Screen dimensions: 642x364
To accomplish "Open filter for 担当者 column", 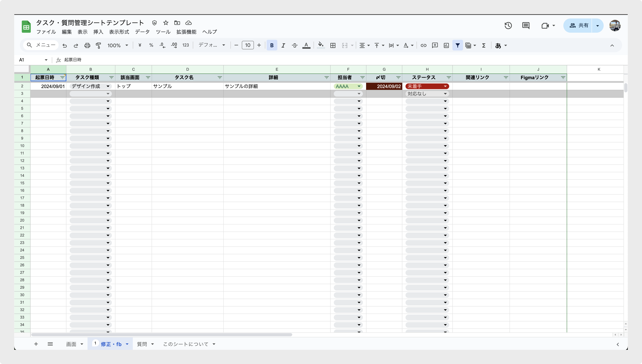I will point(362,77).
